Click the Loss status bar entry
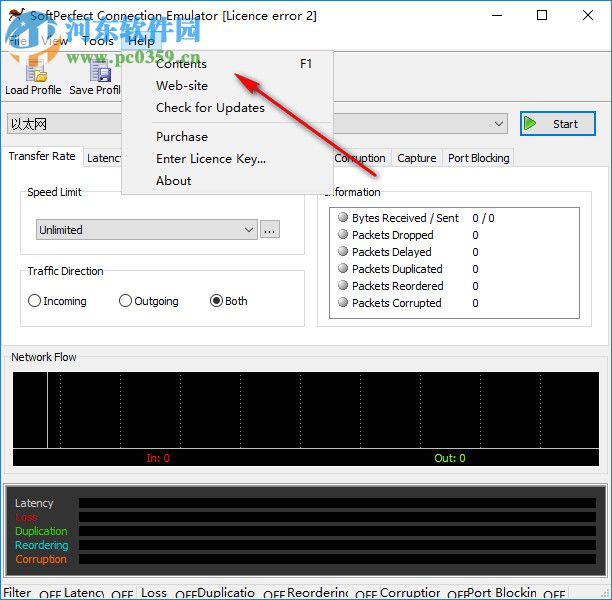Screen dimensions: 612x600 tap(154, 593)
